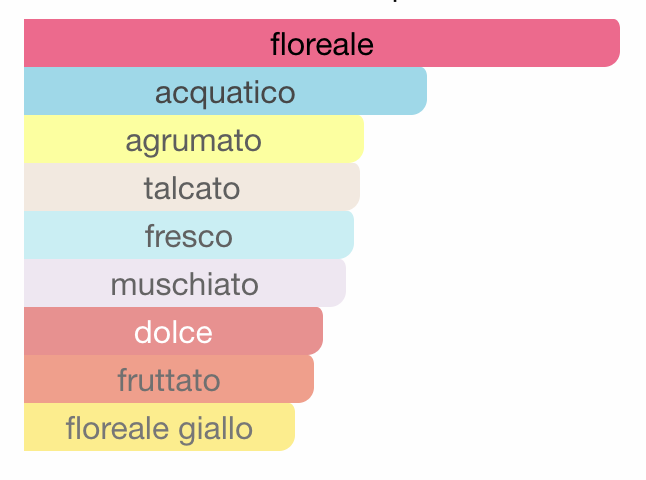Click the light cyan fresco bar
This screenshot has height=480, width=646.
tap(189, 235)
